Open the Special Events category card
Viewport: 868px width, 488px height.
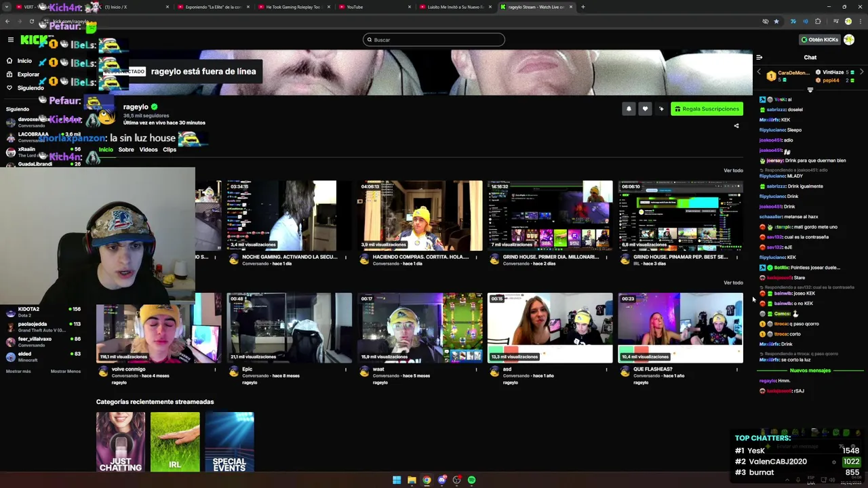pyautogui.click(x=229, y=442)
